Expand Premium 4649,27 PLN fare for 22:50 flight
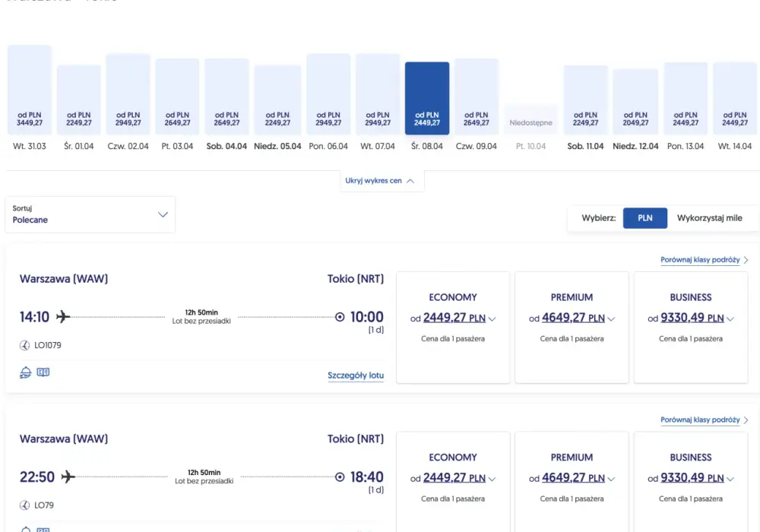760x532 pixels. [x=572, y=478]
